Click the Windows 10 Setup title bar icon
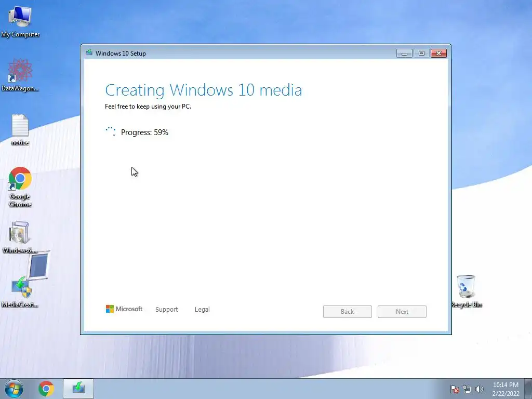This screenshot has width=532, height=399. pos(89,52)
